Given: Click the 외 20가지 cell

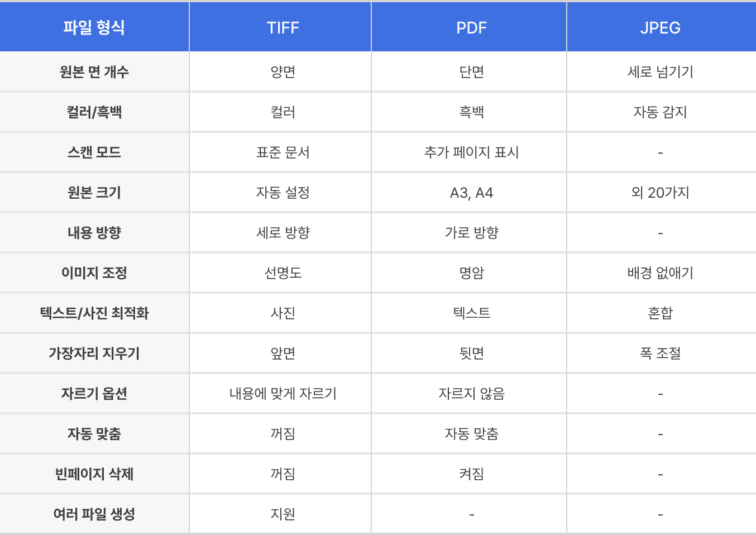Looking at the screenshot, I should 660,193.
